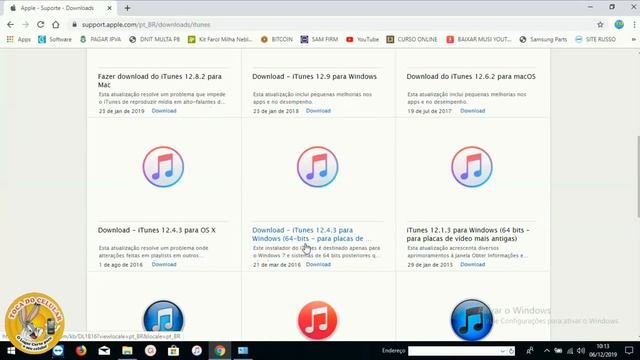Open the Chrome profile avatar
Screen dimensions: 640x360
pyautogui.click(x=619, y=24)
